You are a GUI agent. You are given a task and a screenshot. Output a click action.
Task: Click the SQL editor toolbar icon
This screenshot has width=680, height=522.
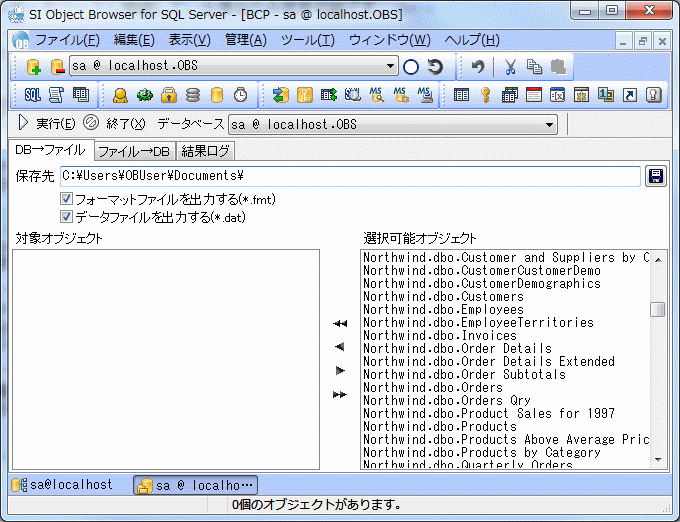tap(32, 95)
